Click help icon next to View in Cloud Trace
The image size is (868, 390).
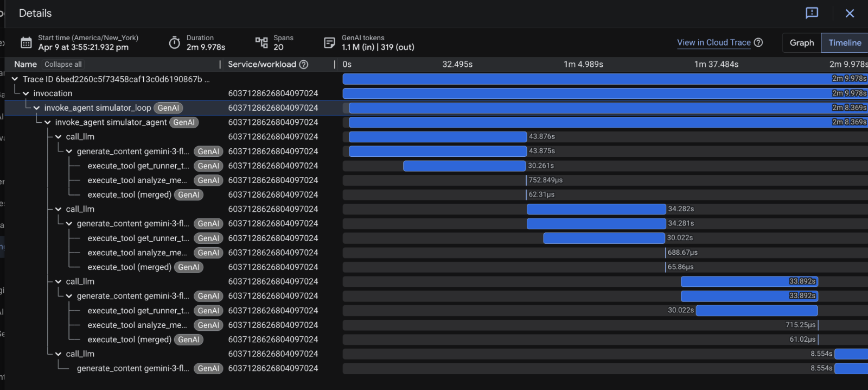click(x=758, y=42)
